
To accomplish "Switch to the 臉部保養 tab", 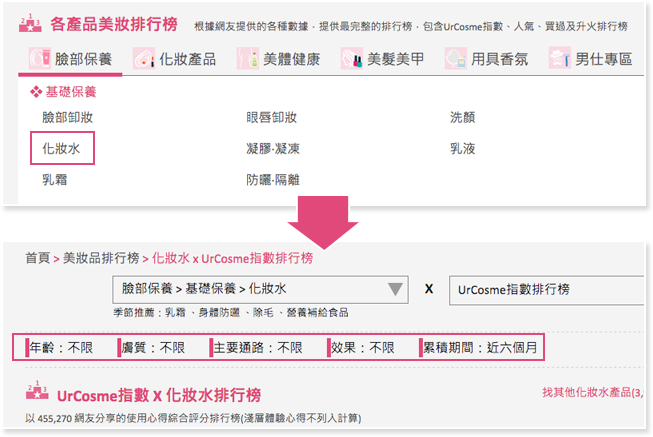I will (x=70, y=59).
